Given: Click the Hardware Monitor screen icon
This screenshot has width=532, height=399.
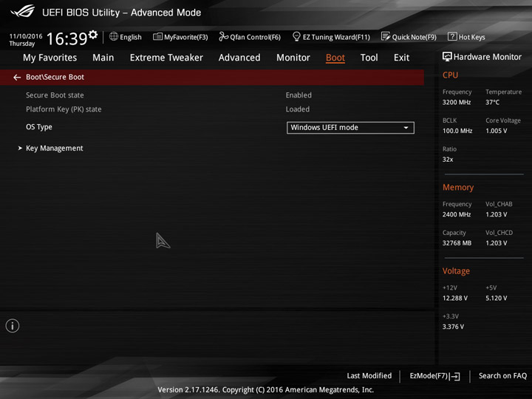Looking at the screenshot, I should pos(447,57).
